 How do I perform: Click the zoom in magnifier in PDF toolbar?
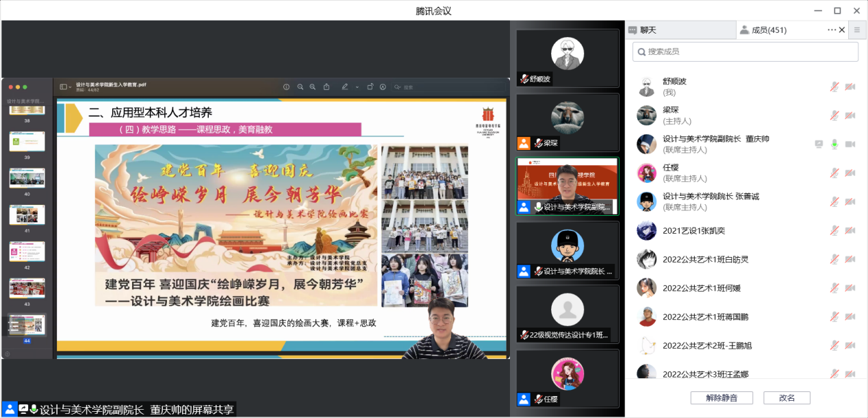pyautogui.click(x=313, y=87)
